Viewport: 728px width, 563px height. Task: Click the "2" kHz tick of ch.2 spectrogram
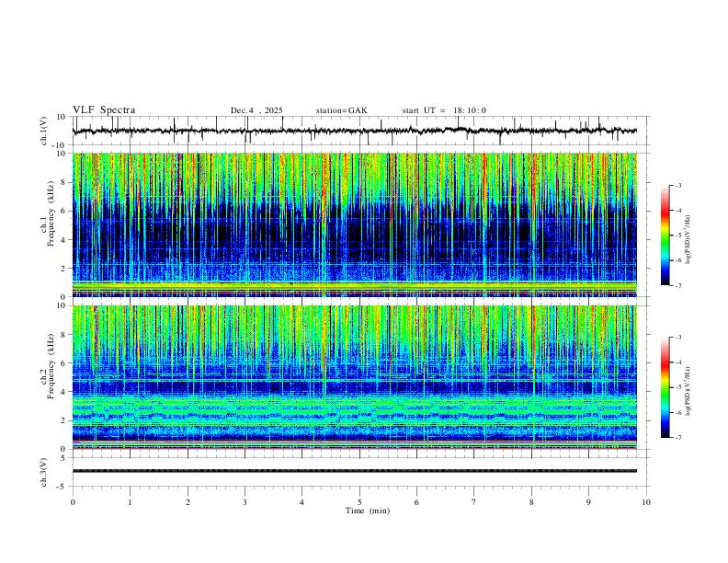tap(63, 420)
